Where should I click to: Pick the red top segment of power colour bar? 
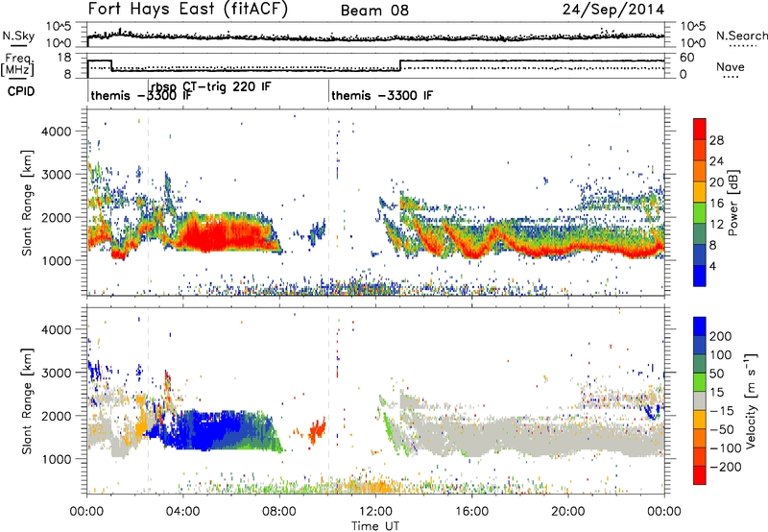(x=700, y=130)
